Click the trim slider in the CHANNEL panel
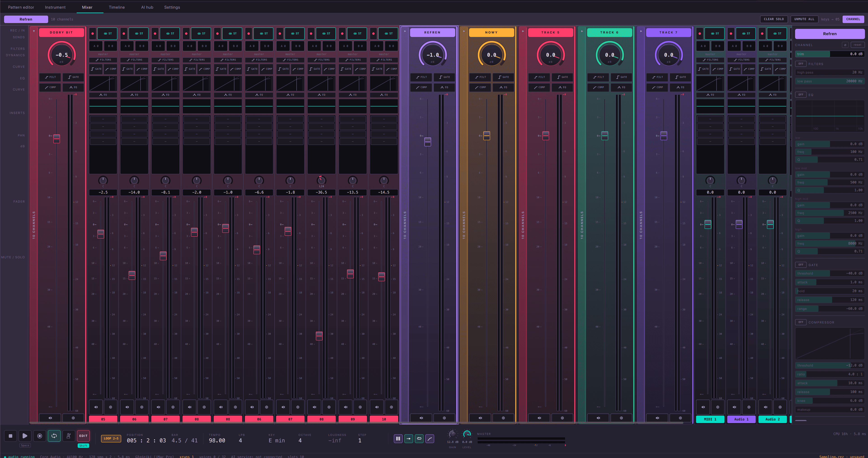Image resolution: width=868 pixels, height=458 pixels. (830, 54)
